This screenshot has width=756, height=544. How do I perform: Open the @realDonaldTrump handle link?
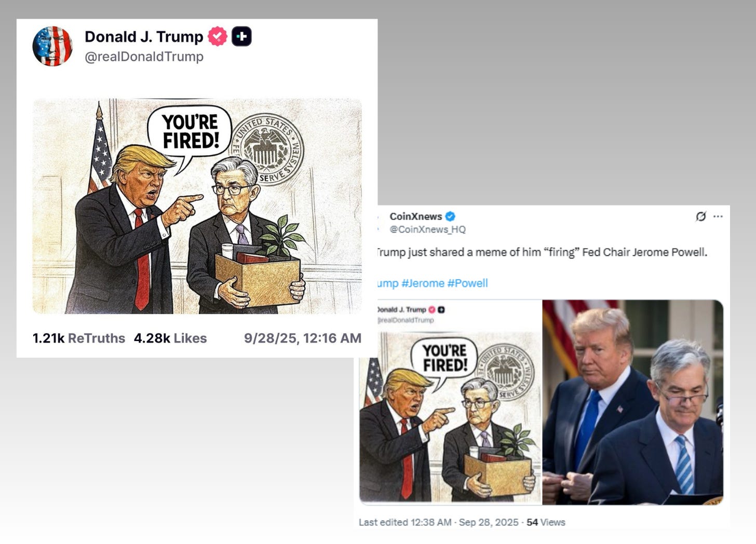click(144, 57)
